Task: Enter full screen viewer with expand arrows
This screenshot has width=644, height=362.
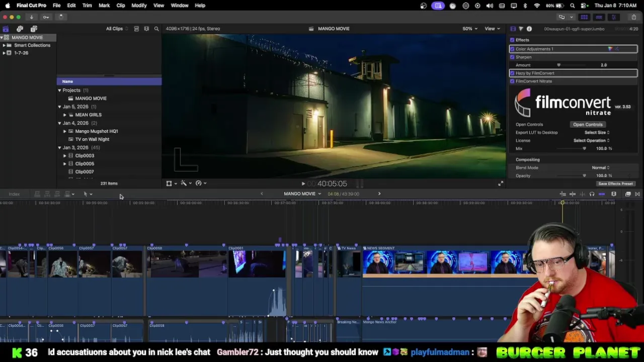Action: pos(500,184)
